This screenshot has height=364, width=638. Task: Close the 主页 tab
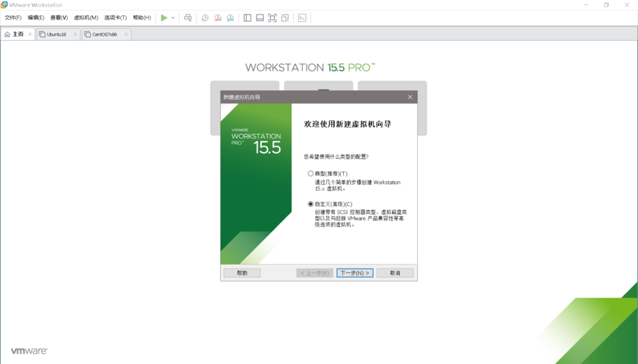30,34
